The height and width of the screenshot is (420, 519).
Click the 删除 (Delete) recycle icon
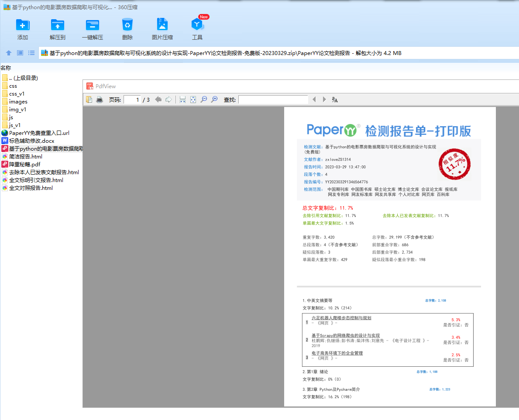127,25
